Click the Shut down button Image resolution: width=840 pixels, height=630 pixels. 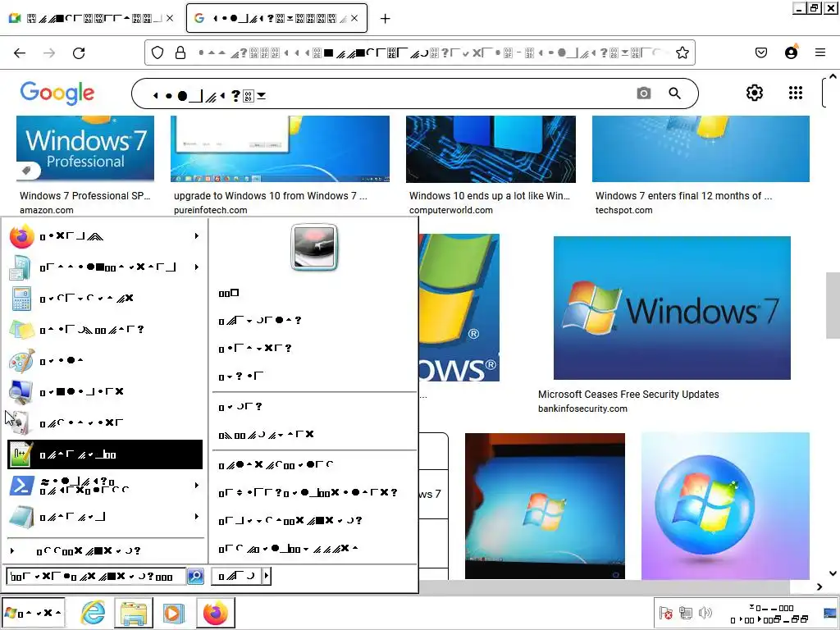pos(236,576)
